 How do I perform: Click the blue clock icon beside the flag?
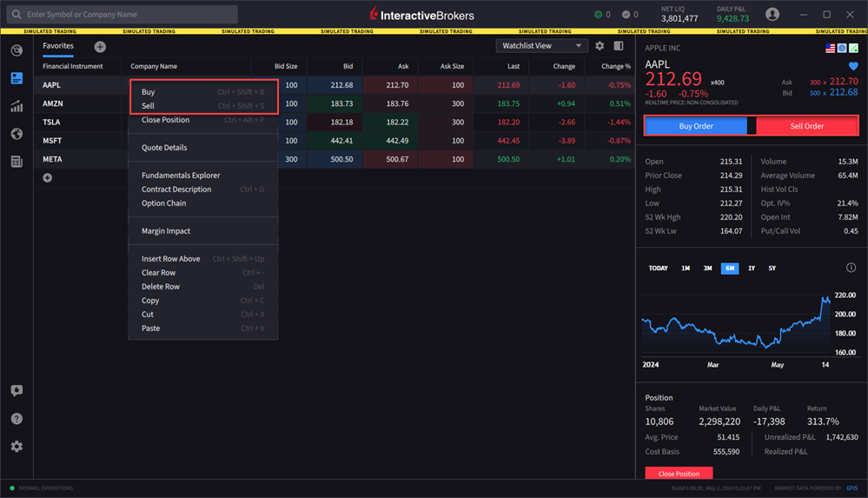[x=841, y=48]
